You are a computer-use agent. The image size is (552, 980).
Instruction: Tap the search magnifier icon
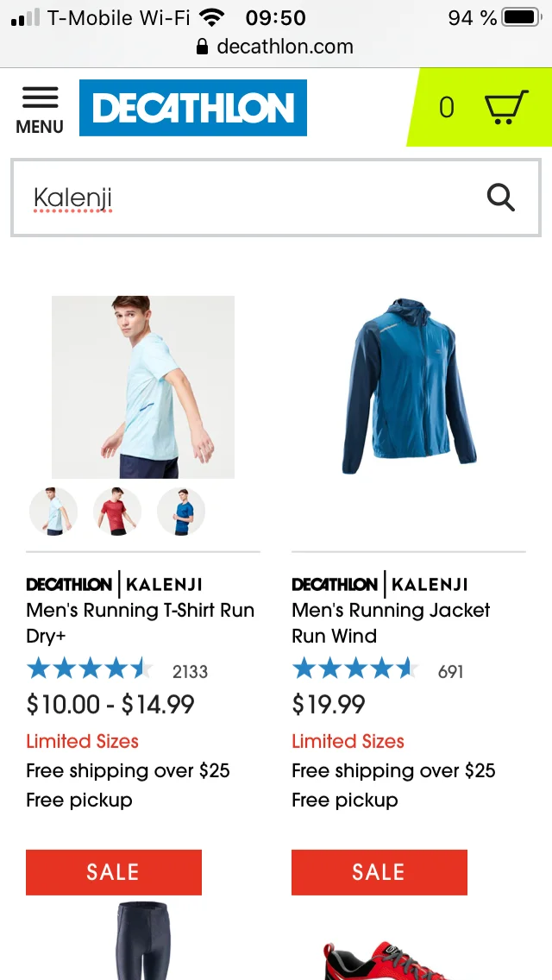501,198
